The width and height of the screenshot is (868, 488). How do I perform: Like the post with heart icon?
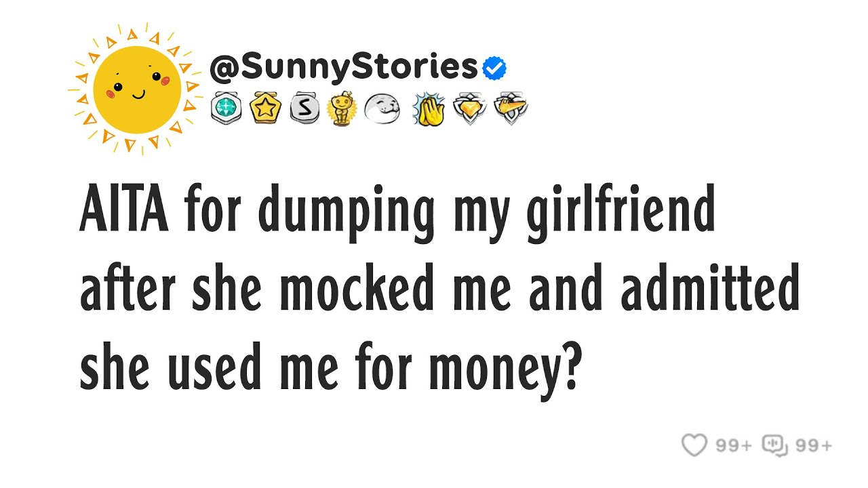[694, 445]
